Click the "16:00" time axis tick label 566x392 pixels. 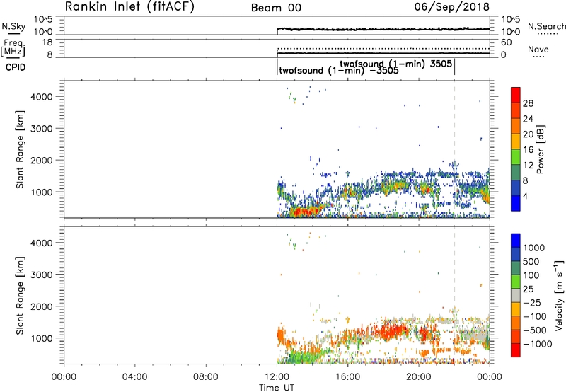coord(347,377)
